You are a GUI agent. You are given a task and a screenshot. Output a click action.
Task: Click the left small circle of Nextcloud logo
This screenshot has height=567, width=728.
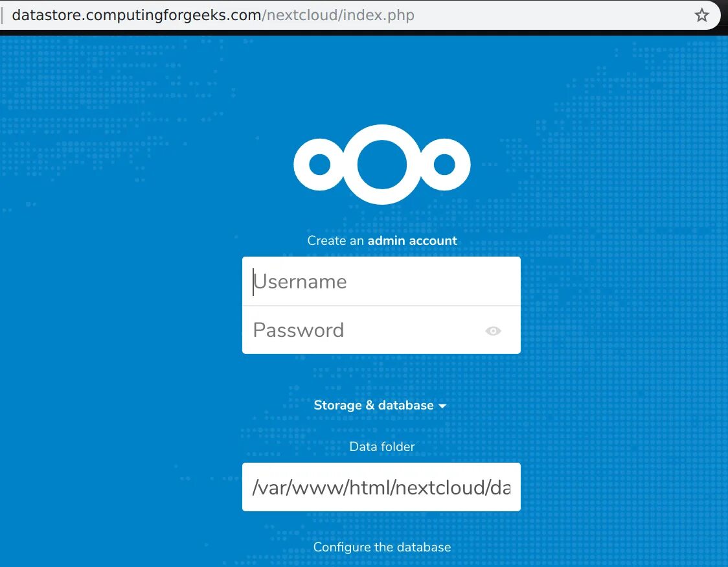(x=320, y=165)
